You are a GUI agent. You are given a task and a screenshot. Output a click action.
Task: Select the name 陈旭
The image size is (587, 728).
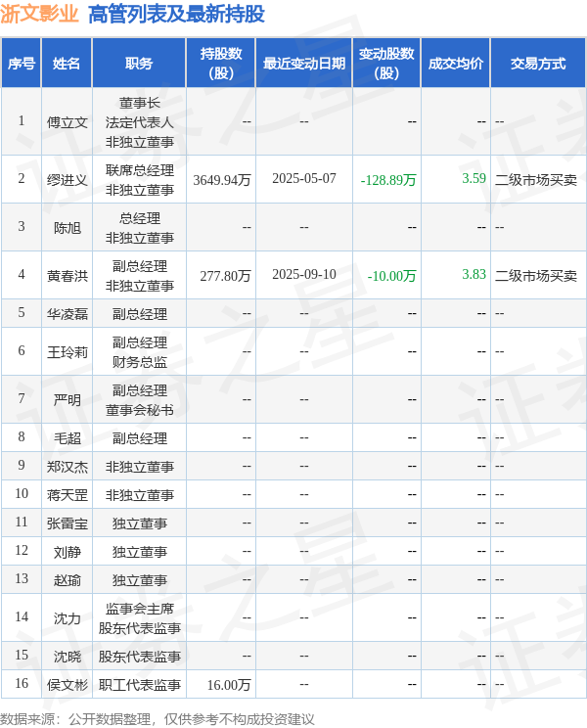68,228
